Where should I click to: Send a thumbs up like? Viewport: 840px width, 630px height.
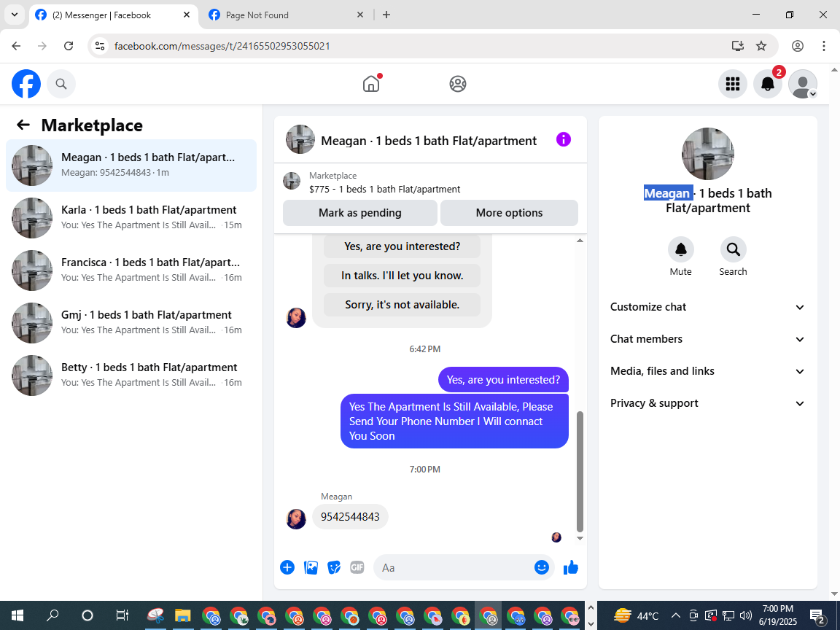[571, 567]
